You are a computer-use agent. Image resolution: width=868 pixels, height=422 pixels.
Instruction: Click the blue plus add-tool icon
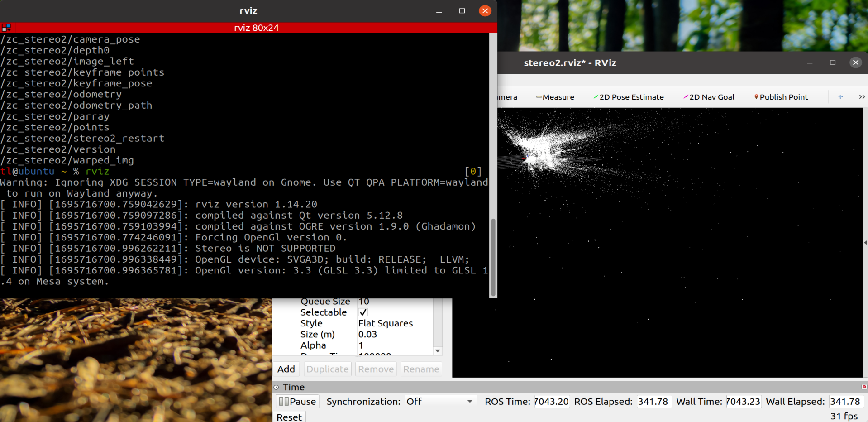click(840, 97)
